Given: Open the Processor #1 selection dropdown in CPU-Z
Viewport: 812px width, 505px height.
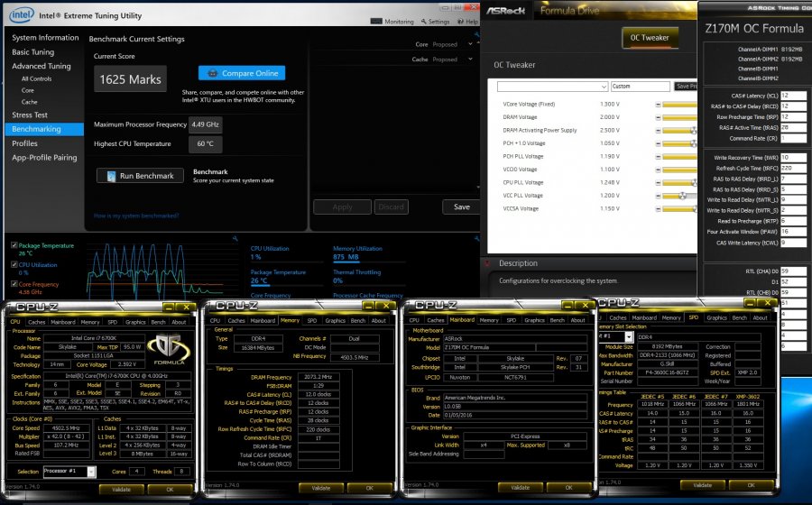Looking at the screenshot, I should (x=91, y=472).
